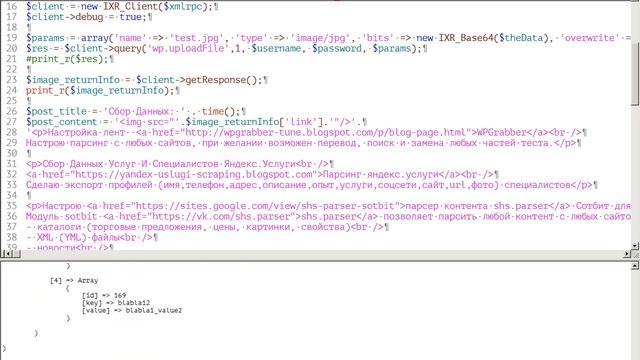640x360 pixels.
Task: Click horizontal scrollbar right arrow
Action: [627, 254]
